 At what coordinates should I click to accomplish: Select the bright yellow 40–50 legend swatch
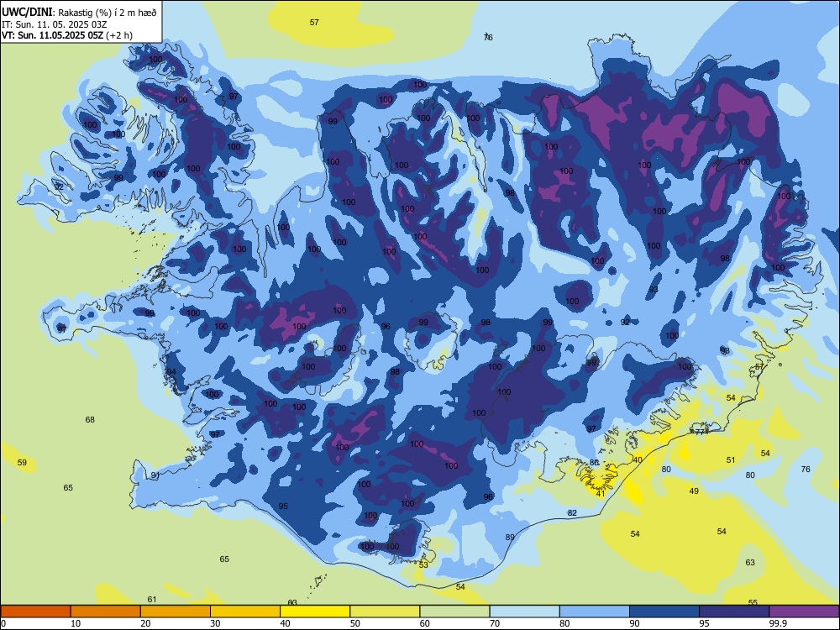[x=315, y=612]
